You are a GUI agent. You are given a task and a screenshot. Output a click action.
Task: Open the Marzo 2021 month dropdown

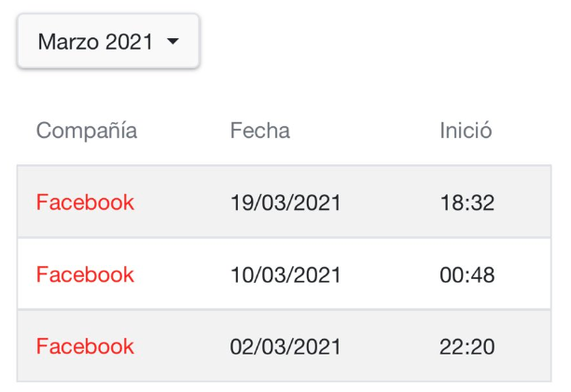coord(108,42)
